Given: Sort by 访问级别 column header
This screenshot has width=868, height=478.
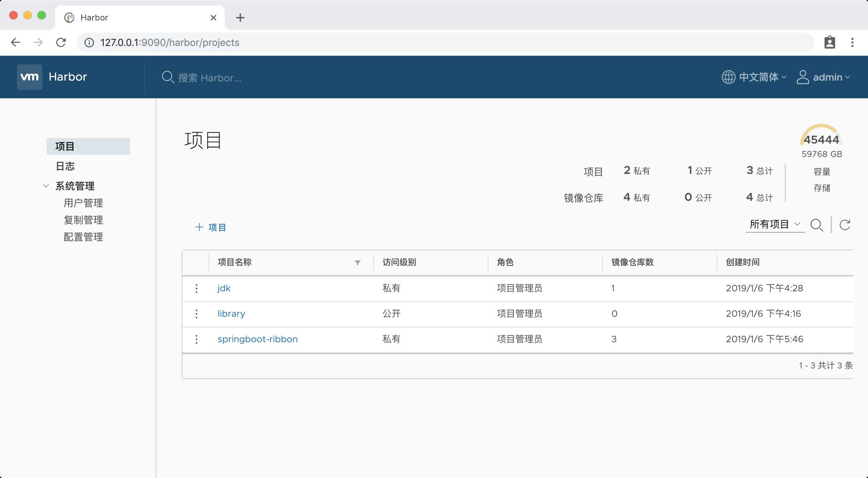Looking at the screenshot, I should click(x=399, y=262).
